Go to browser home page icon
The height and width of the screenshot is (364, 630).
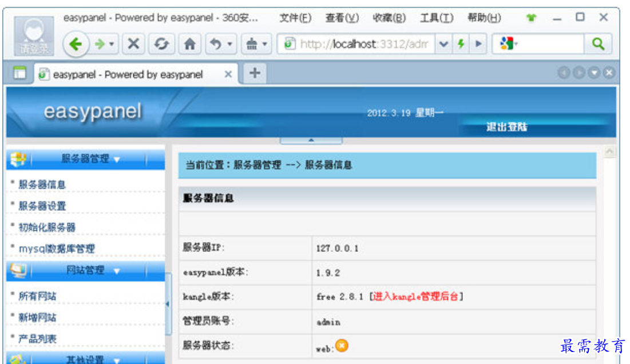coord(189,44)
